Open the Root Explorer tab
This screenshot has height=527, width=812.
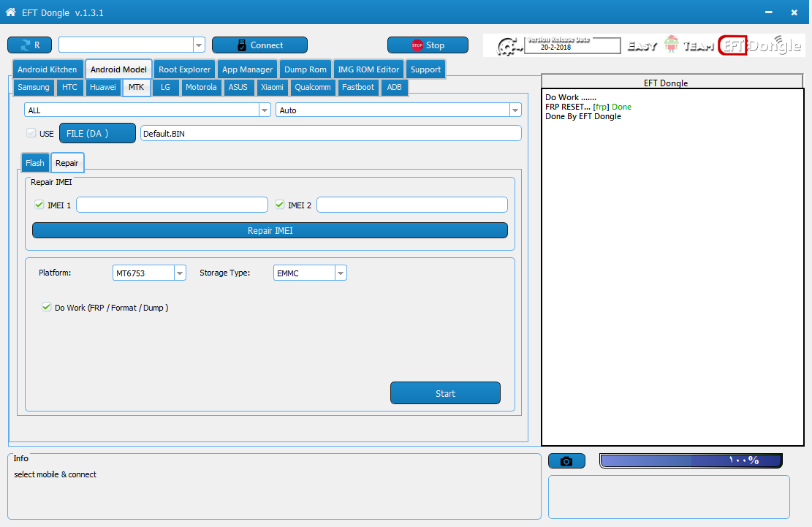(x=184, y=69)
